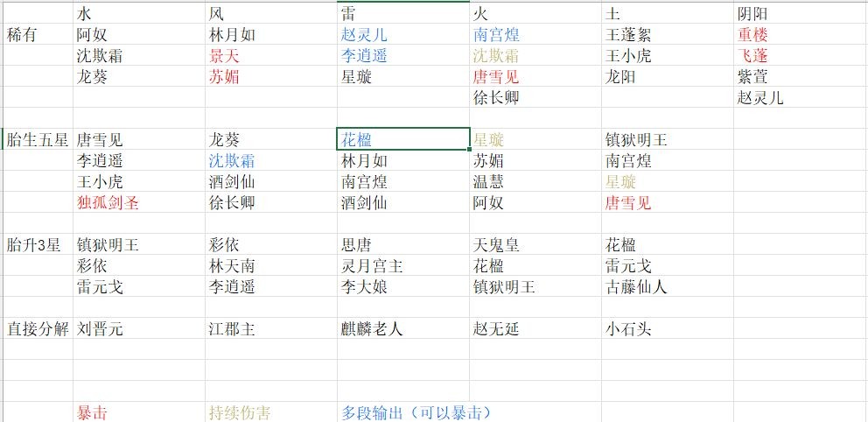Select the 麒麟老人 cell

click(x=403, y=328)
